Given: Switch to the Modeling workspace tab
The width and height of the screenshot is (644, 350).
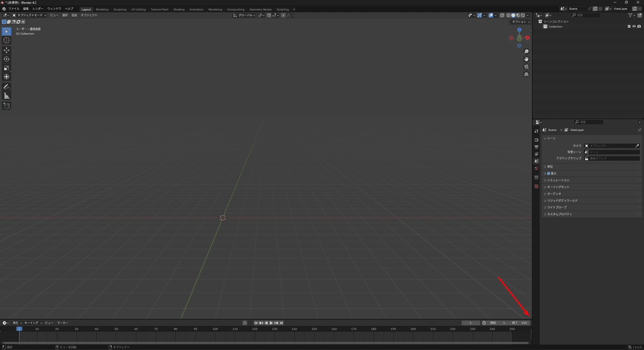Looking at the screenshot, I should click(x=102, y=9).
